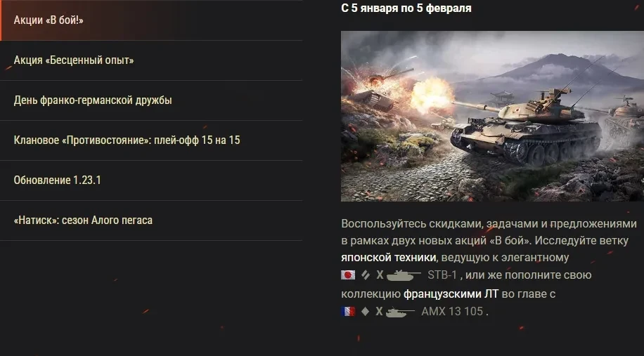Select the «Обновление 1.23.1» menu item
Viewport: 644px width, 356px height.
[x=151, y=180]
